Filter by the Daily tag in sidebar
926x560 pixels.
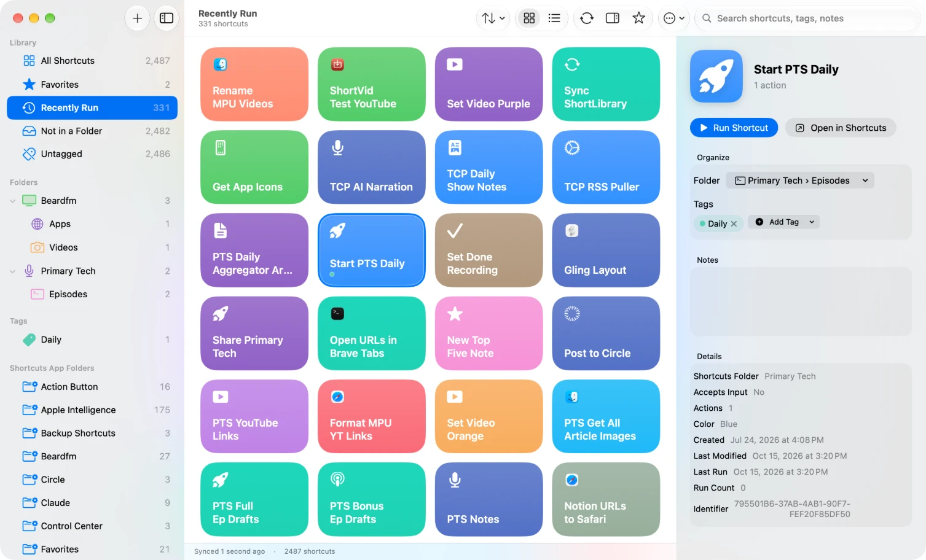pos(92,340)
